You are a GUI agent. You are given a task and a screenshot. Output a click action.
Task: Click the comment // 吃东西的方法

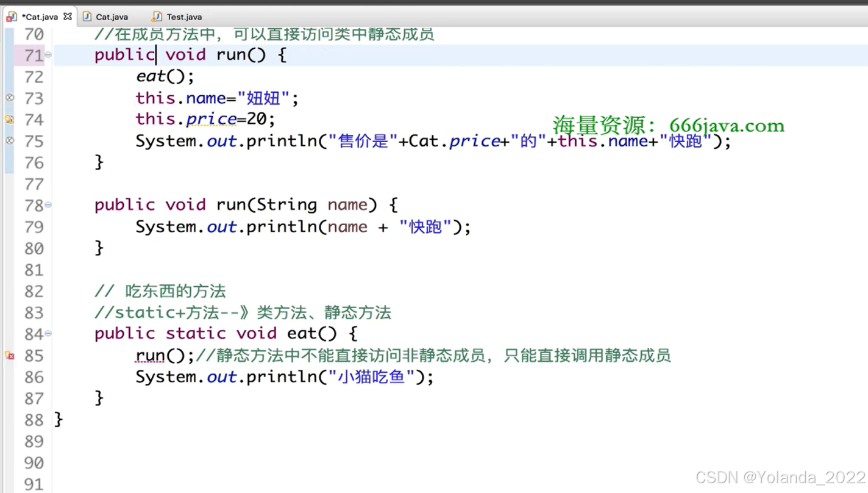[160, 291]
